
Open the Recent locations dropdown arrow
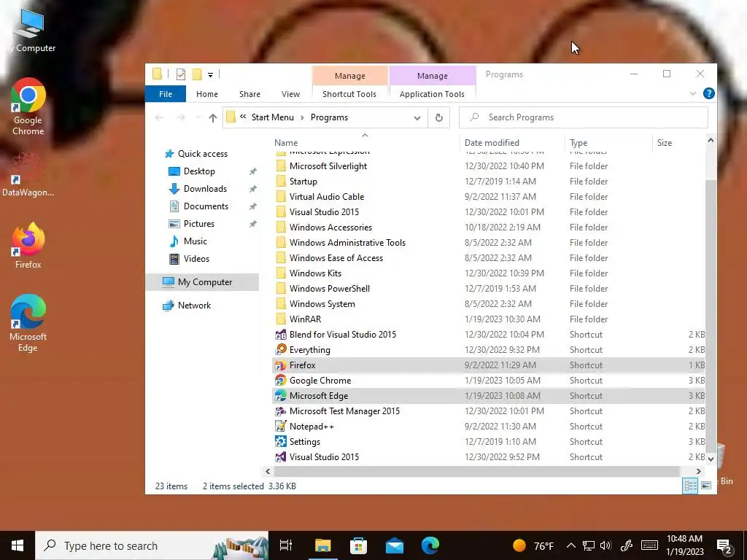click(198, 117)
